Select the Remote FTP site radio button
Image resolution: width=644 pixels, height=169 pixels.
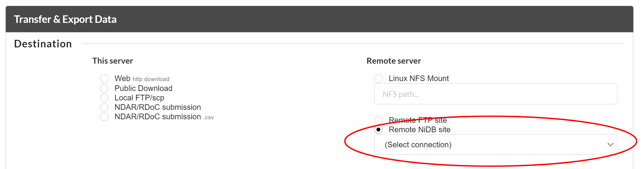click(x=378, y=120)
